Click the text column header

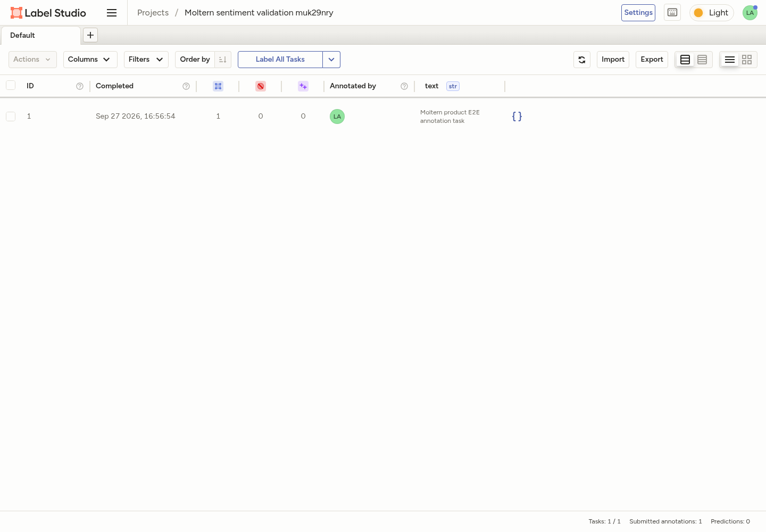coord(431,86)
